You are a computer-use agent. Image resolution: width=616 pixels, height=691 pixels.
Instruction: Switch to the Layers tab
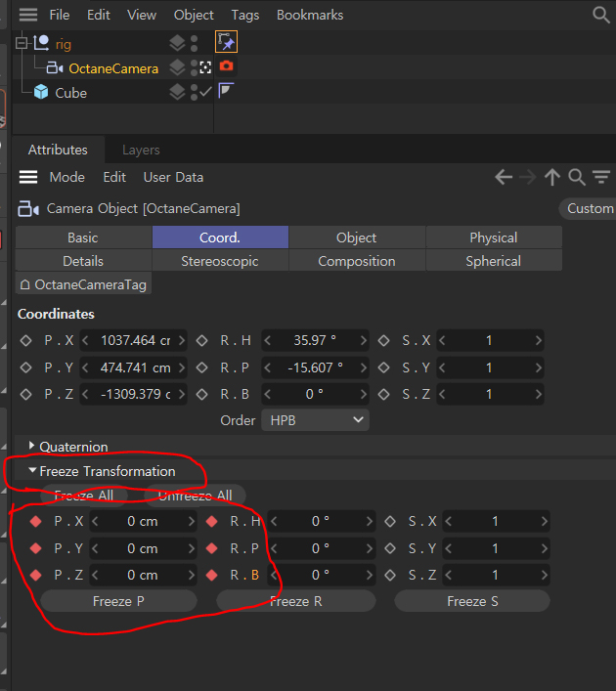coord(141,150)
